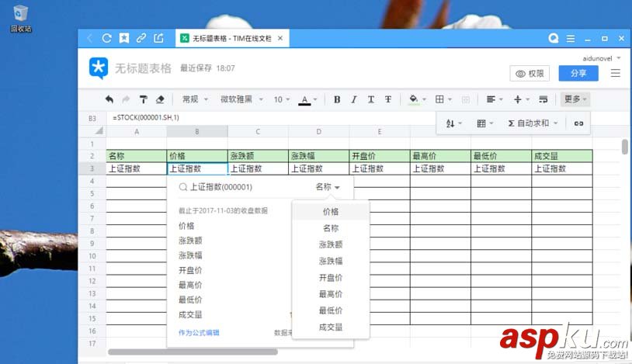632x364 pixels.
Task: Clear formatting with the eraser icon
Action: [160, 99]
